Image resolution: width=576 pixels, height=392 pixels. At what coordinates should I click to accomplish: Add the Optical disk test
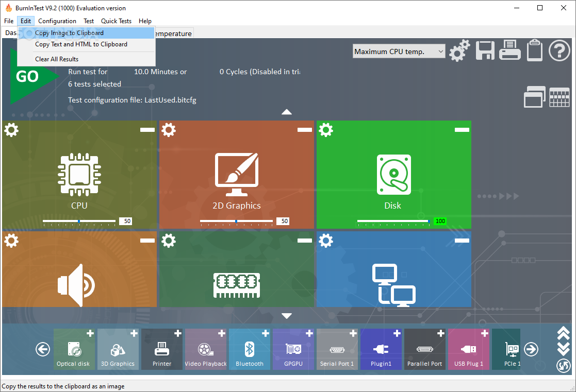tap(90, 333)
